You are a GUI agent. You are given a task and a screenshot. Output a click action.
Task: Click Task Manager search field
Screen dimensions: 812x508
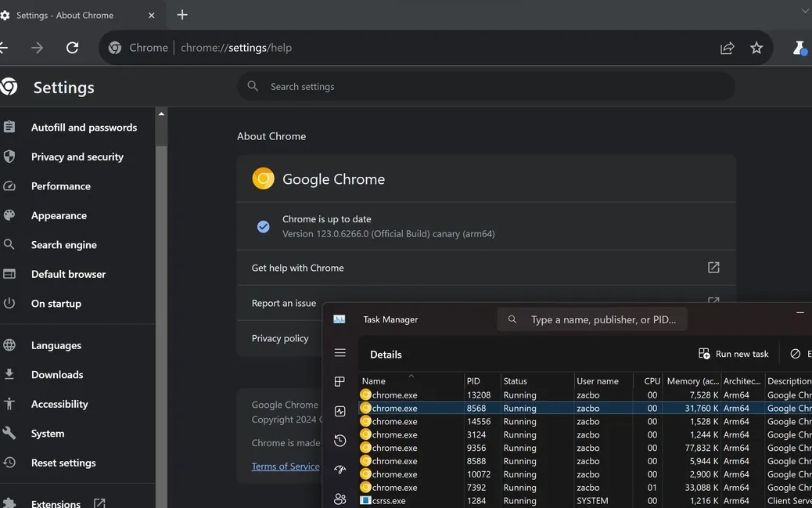(x=592, y=319)
